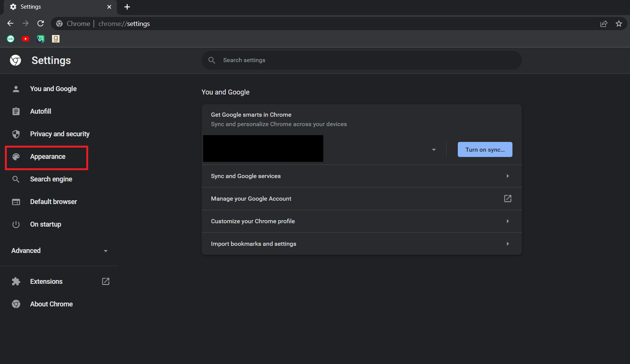Click the magnifier icon in search settings
630x364 pixels.
pyautogui.click(x=212, y=60)
